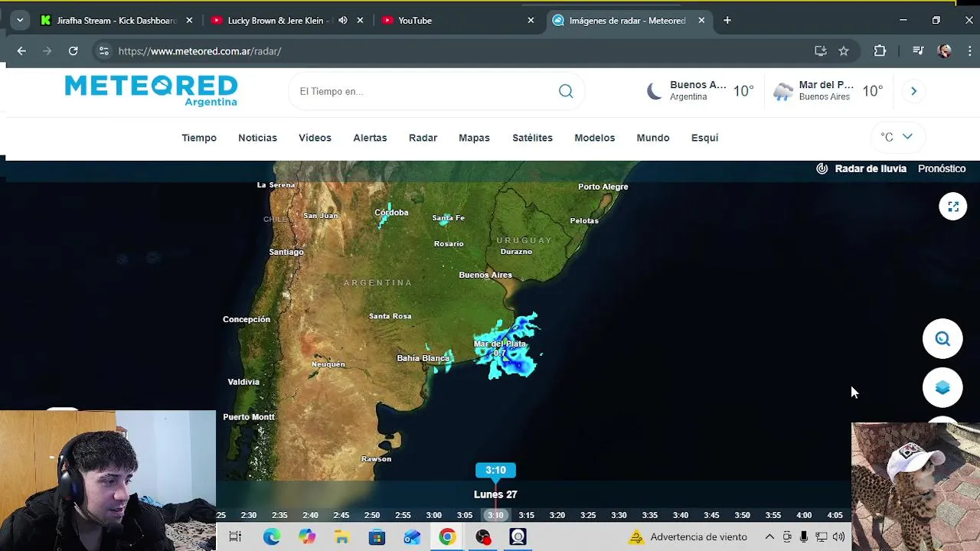Show next saved location with right chevron
Image resolution: width=980 pixels, height=551 pixels.
tap(913, 91)
